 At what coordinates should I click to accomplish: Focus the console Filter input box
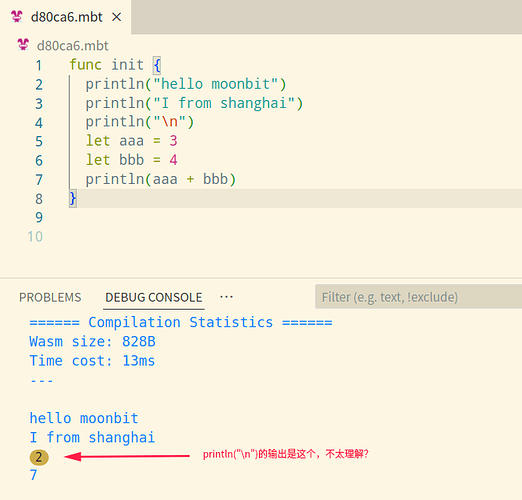coord(418,297)
